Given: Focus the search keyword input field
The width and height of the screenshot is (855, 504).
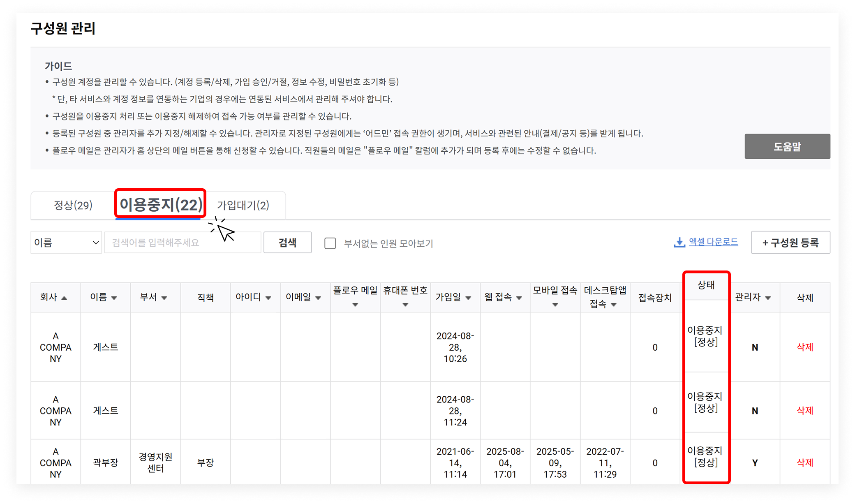Looking at the screenshot, I should [183, 243].
